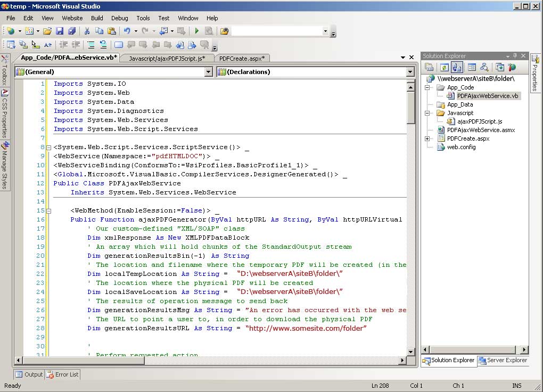Viewport: 543px width, 392px height.
Task: Click the editor vertical scrollbar down arrow
Action: (x=411, y=352)
